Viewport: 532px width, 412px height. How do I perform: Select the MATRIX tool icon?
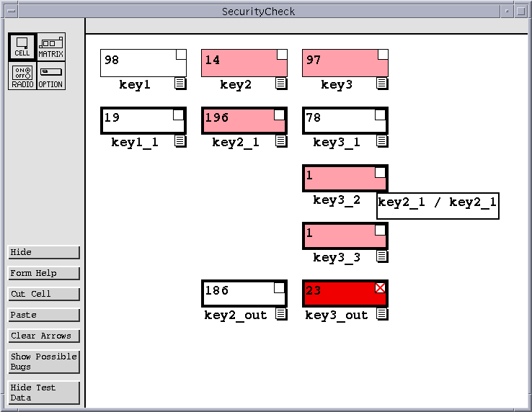50,47
